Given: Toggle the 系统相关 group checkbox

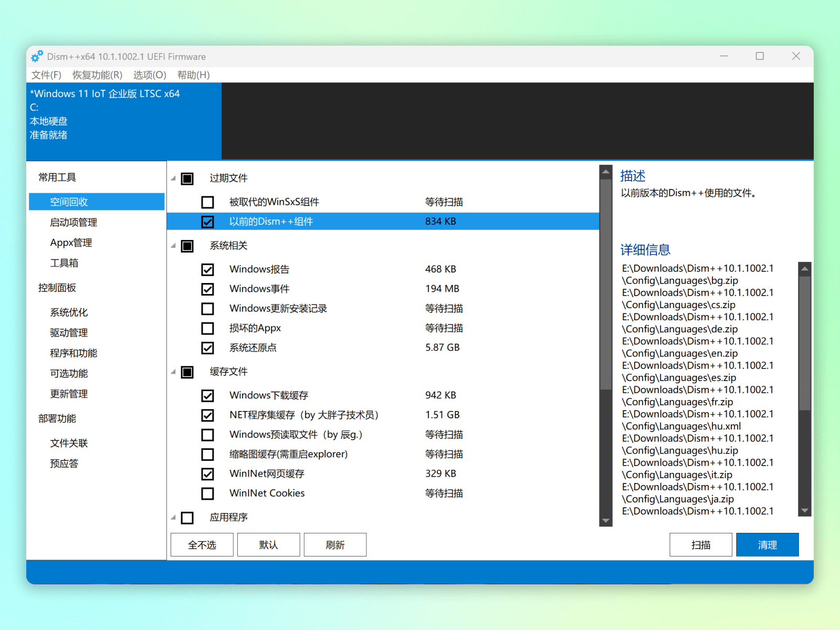Looking at the screenshot, I should 187,246.
